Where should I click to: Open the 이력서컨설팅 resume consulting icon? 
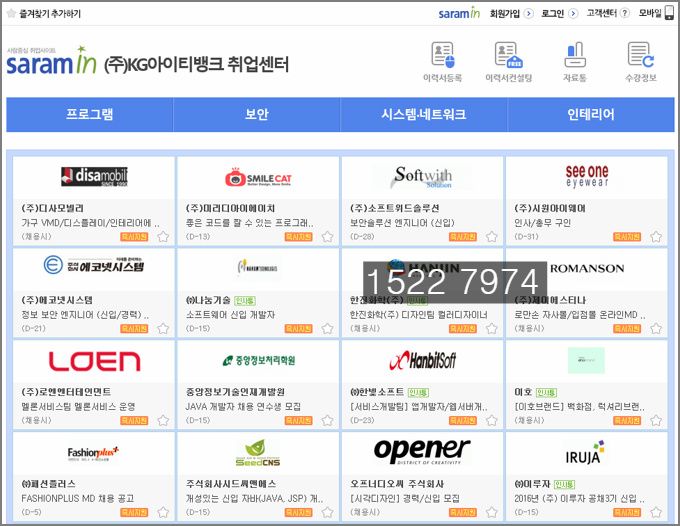pyautogui.click(x=509, y=55)
